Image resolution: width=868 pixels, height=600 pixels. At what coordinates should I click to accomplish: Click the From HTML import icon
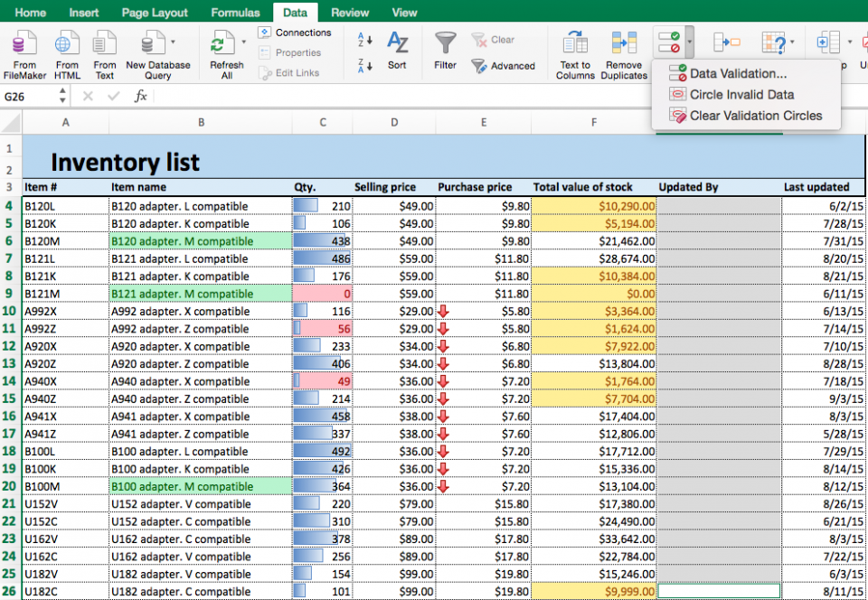pos(67,44)
